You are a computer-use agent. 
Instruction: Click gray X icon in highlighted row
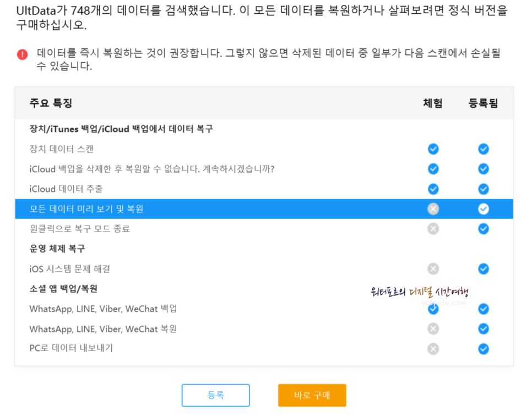433,209
